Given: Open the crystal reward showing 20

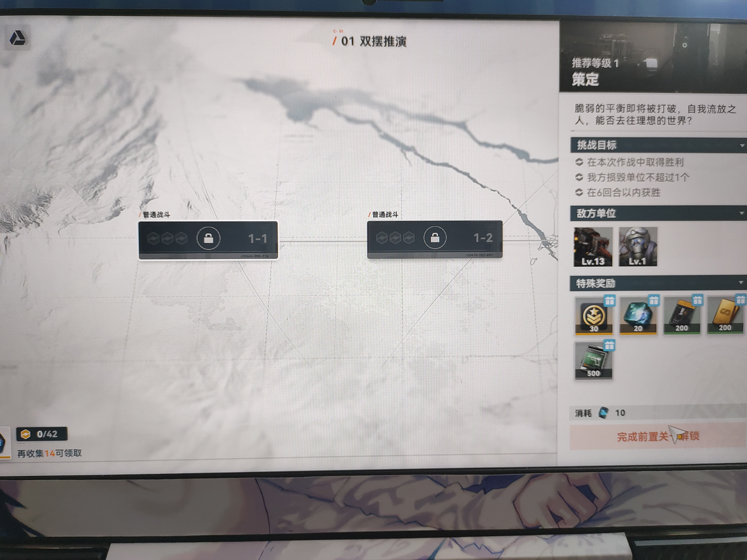Looking at the screenshot, I should pos(638,316).
